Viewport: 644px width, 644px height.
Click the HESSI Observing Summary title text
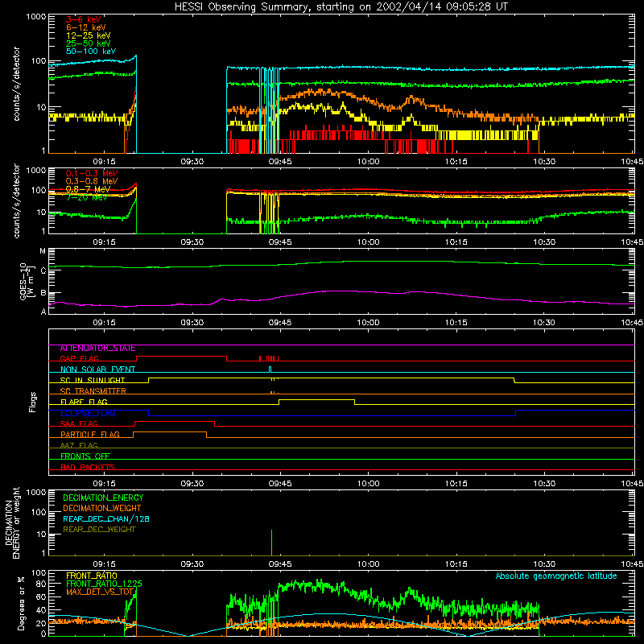click(341, 7)
